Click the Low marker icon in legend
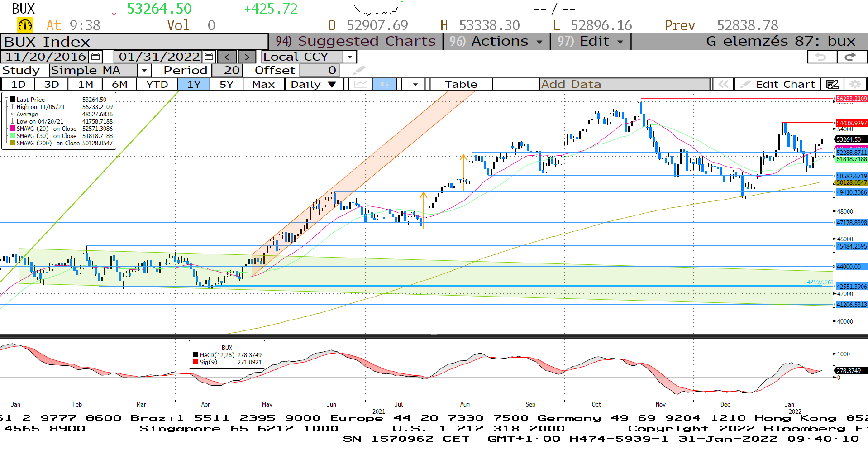 tap(12, 121)
